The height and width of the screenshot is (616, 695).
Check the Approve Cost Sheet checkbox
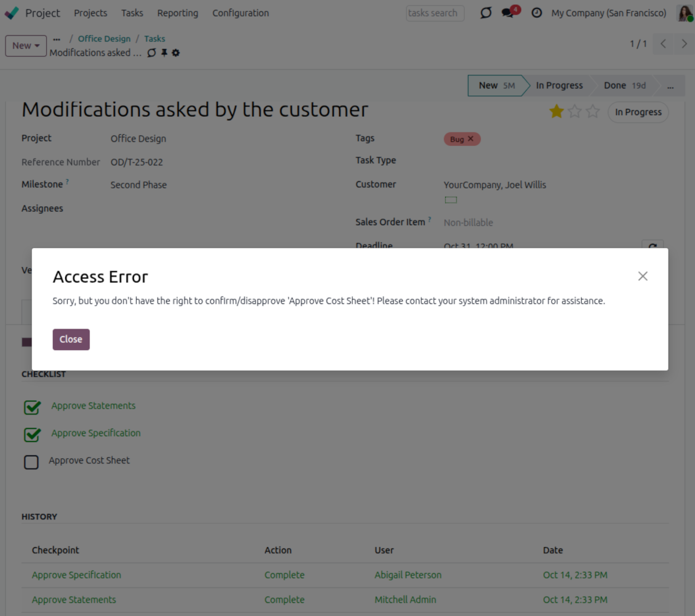[x=31, y=462]
